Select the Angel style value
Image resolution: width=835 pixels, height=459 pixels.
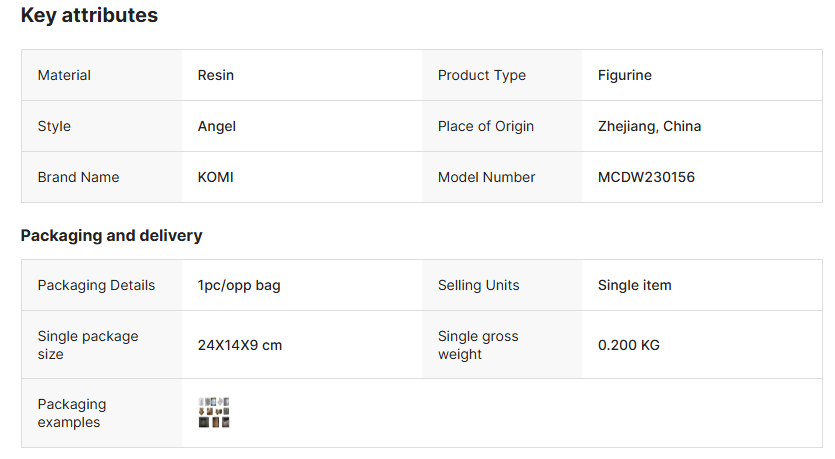coord(217,126)
